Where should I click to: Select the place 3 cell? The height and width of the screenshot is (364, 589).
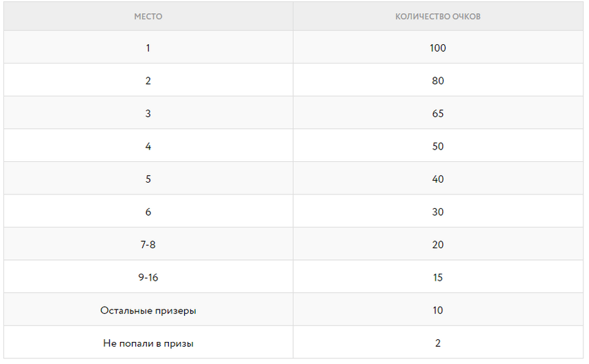pos(148,112)
